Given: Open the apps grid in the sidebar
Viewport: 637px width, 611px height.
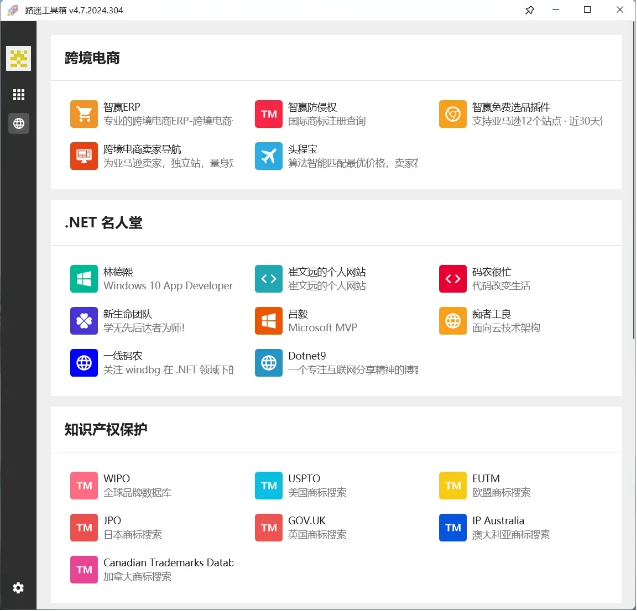Looking at the screenshot, I should 18,94.
